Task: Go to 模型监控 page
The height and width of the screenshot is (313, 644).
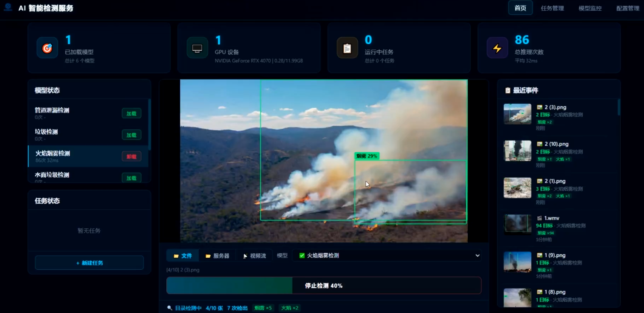Action: point(590,8)
